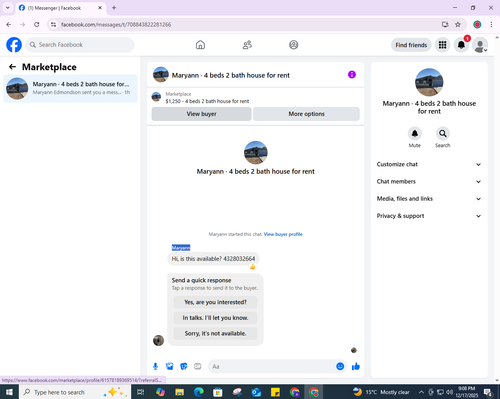Screen dimensions: 500x399
Task: Show hidden system tray icons
Action: click(421, 392)
